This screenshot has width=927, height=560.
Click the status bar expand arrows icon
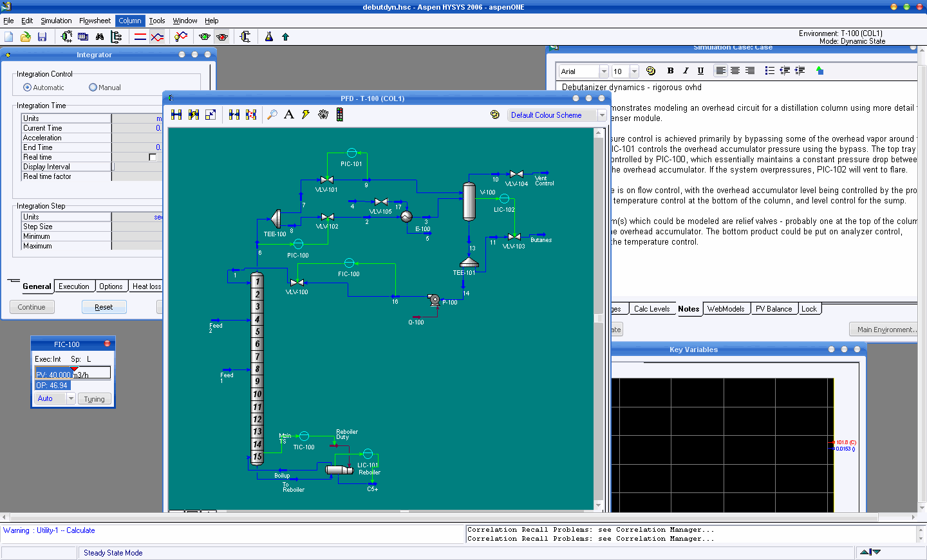[x=870, y=552]
